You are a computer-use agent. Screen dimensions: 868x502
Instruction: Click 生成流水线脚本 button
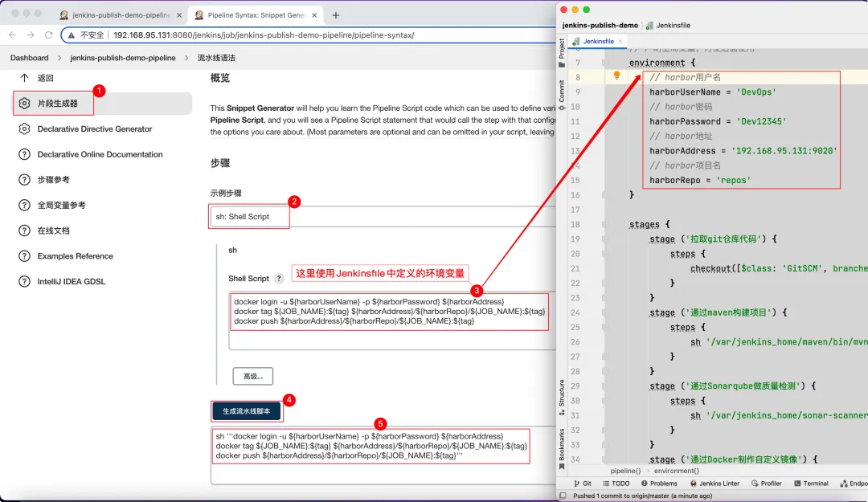tap(247, 411)
